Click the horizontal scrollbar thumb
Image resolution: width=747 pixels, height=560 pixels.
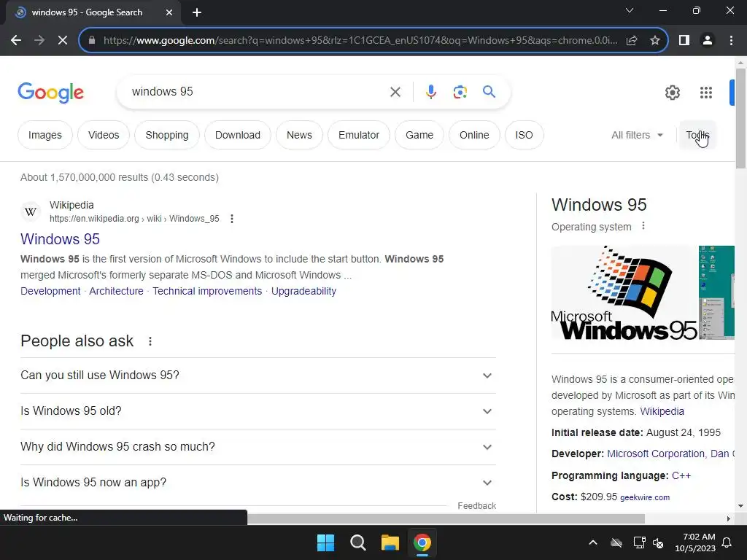446,518
